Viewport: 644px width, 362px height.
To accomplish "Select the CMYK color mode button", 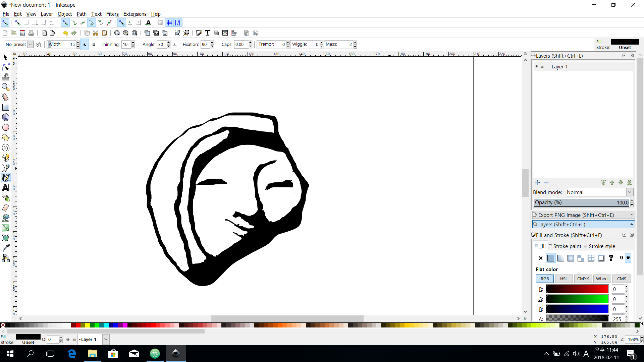I will point(583,279).
